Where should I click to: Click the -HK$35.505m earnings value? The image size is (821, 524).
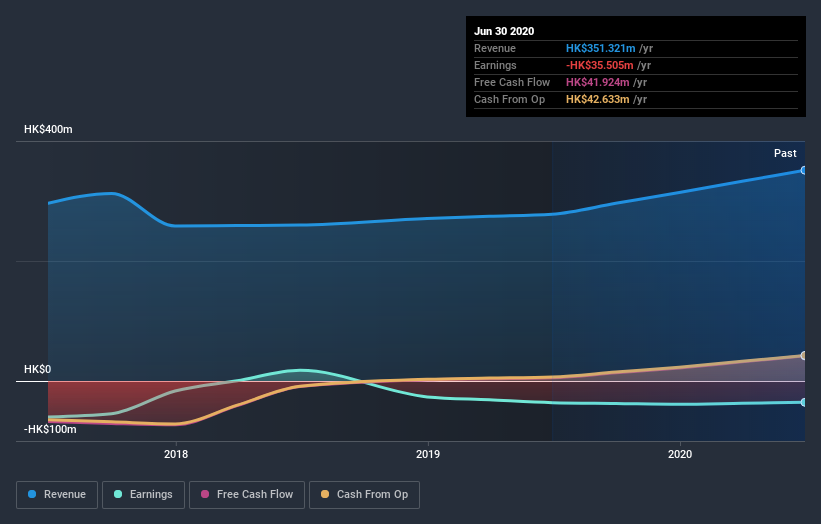click(x=600, y=65)
